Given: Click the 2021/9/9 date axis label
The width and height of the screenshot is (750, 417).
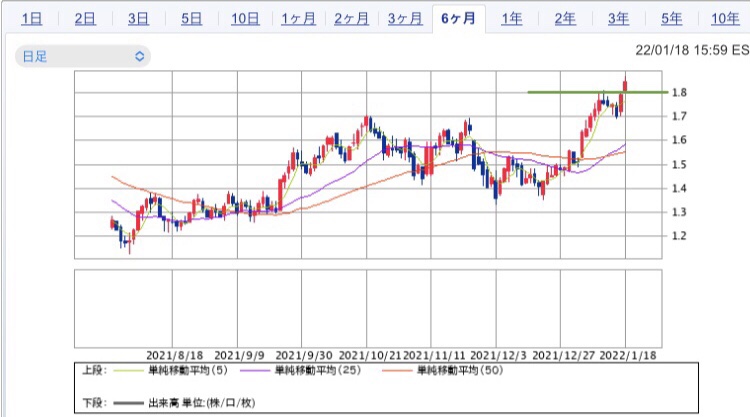Looking at the screenshot, I should click(x=239, y=355).
